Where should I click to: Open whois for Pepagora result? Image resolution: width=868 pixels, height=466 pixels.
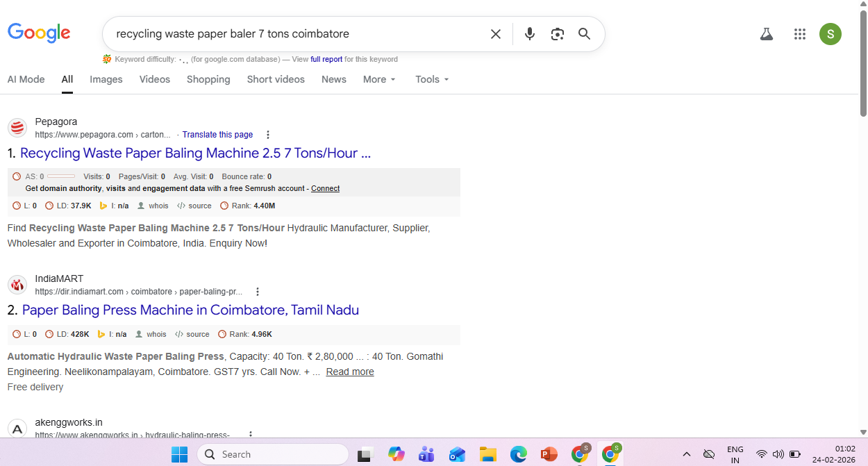[x=153, y=206]
